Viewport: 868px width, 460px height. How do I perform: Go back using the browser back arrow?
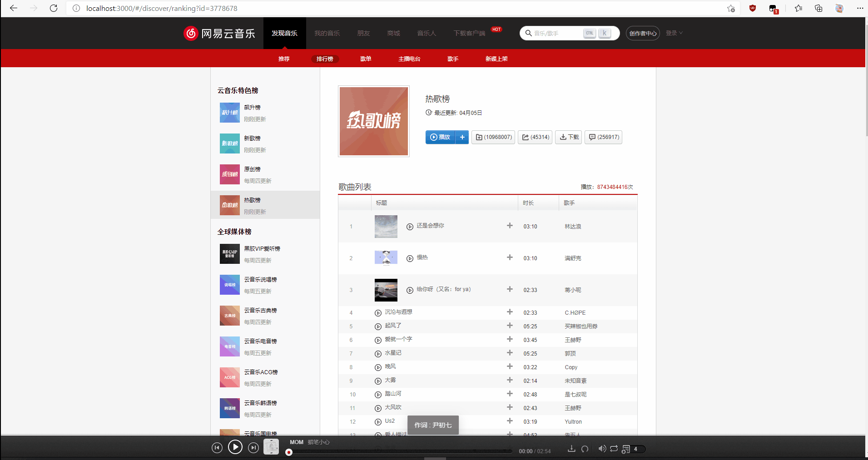pyautogui.click(x=14, y=8)
